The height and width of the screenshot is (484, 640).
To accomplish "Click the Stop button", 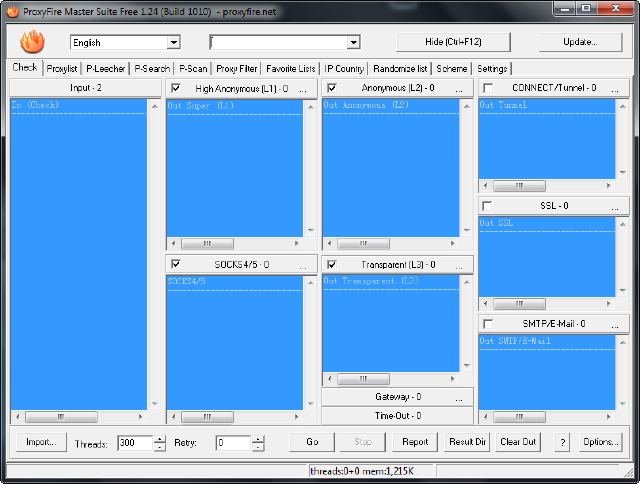I will click(362, 442).
